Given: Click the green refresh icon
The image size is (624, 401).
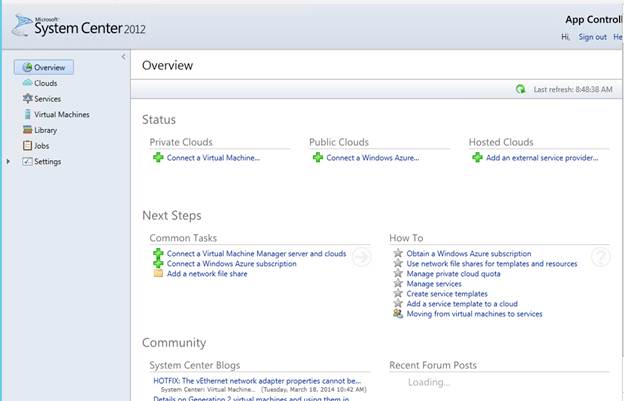Looking at the screenshot, I should click(x=520, y=89).
